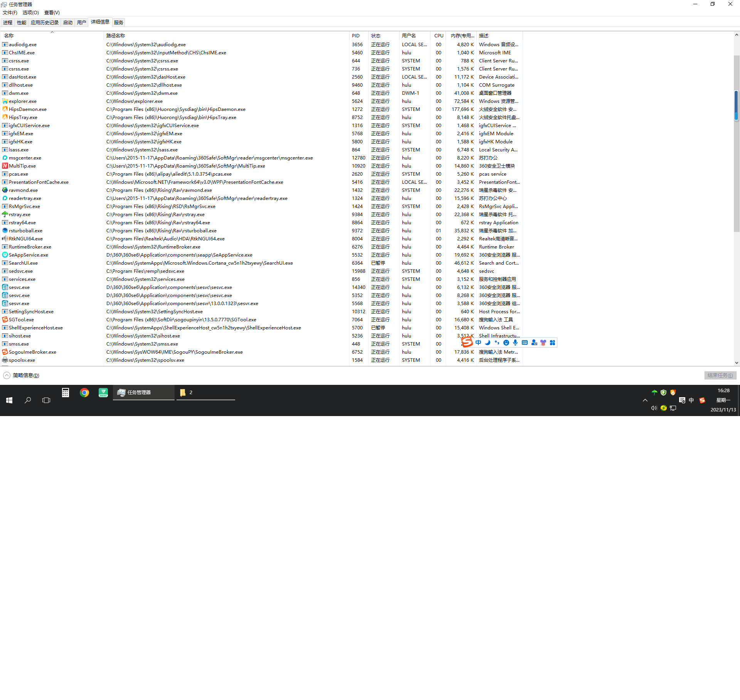Open the emoji smiley on the Sogou bar
This screenshot has height=700, width=740.
(x=506, y=342)
